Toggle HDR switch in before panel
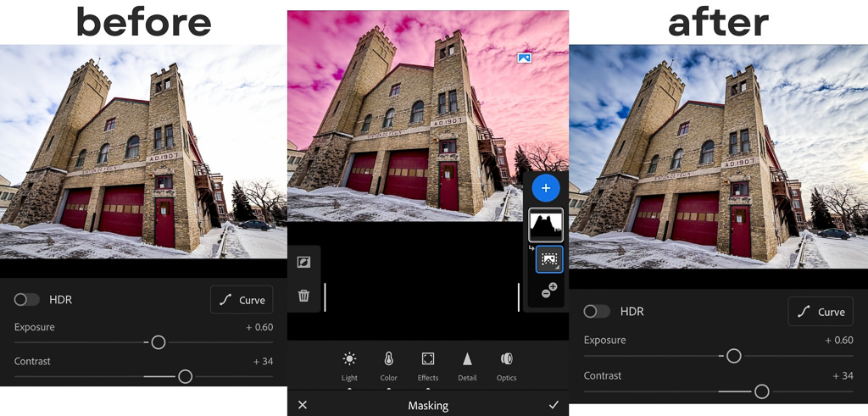Viewport: 868px width, 416px height. coord(27,300)
